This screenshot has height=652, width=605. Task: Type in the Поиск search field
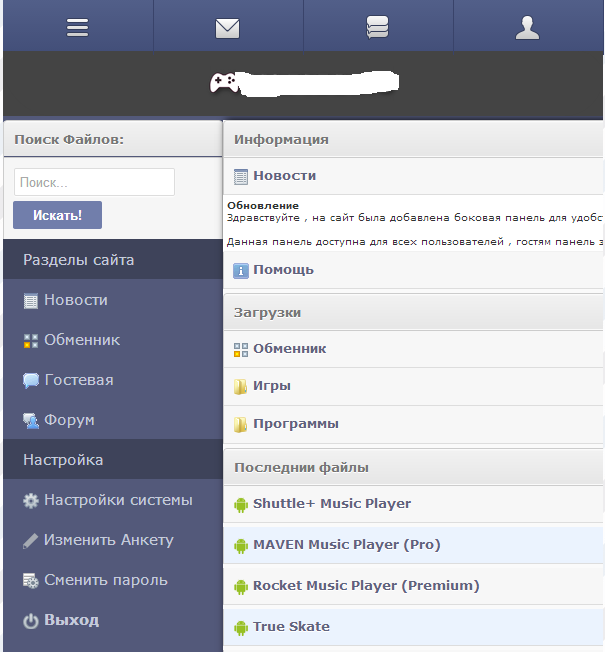pyautogui.click(x=94, y=183)
